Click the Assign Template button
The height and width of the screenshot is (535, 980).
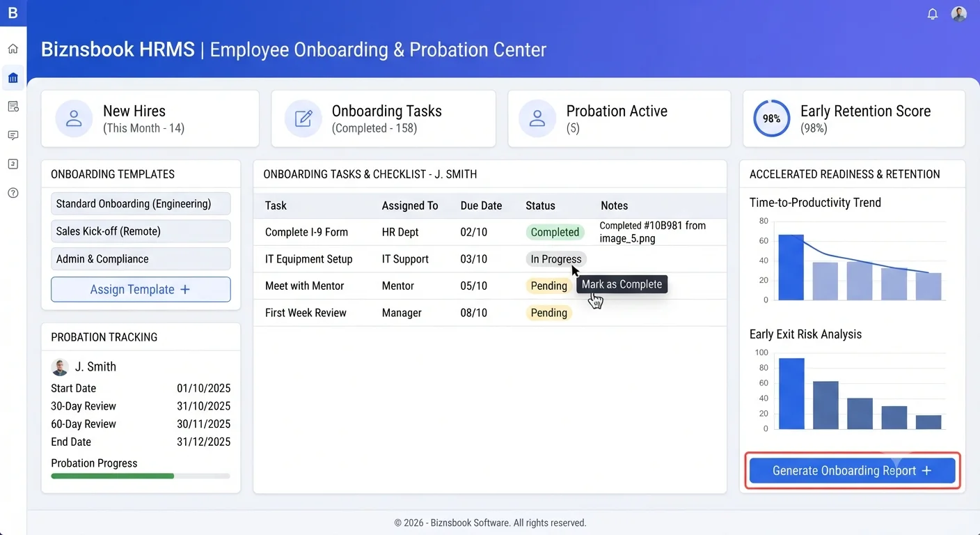[141, 289]
